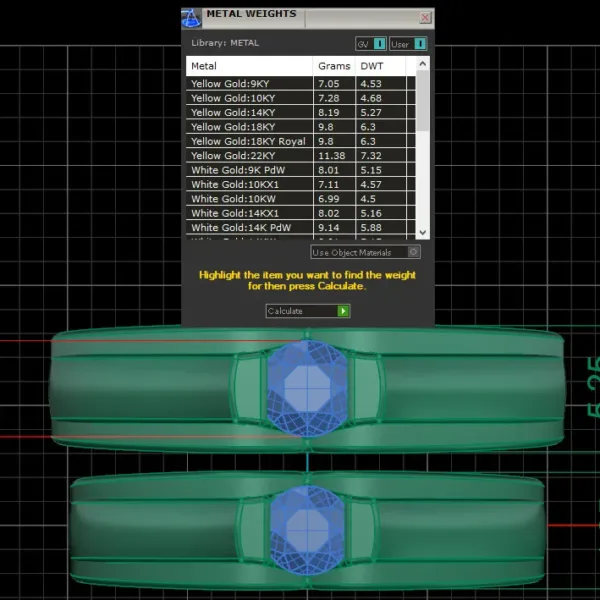Select the White Gold:9K PdW row
The width and height of the screenshot is (600, 600).
(300, 170)
